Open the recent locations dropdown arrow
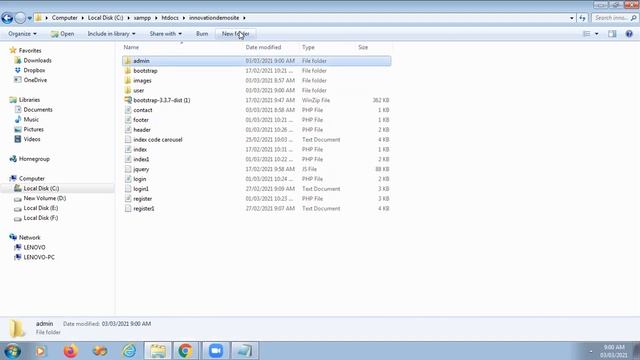 pyautogui.click(x=29, y=18)
